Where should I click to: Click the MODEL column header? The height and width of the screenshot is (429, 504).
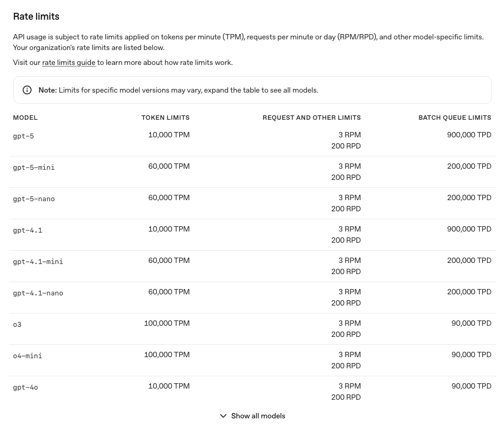pos(26,118)
